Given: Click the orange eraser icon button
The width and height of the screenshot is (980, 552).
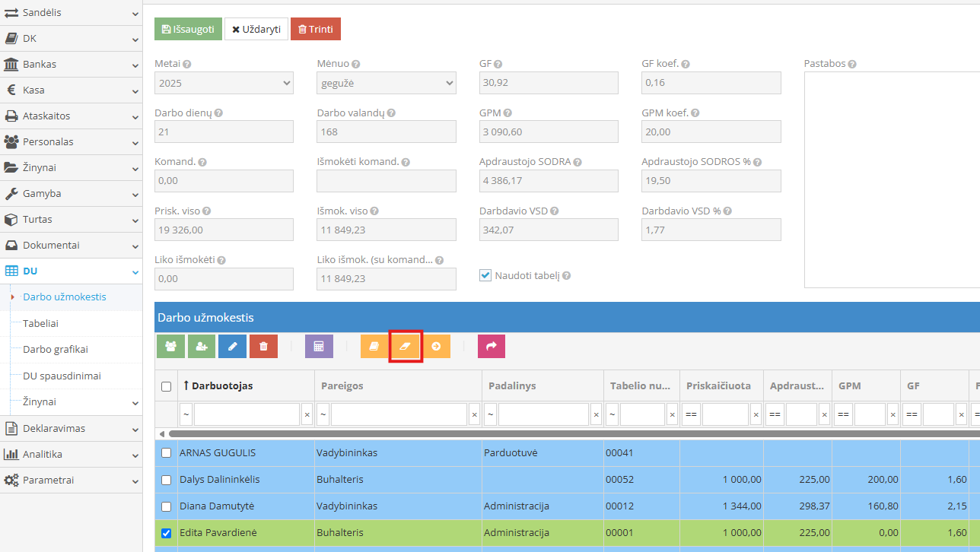Looking at the screenshot, I should coord(405,346).
